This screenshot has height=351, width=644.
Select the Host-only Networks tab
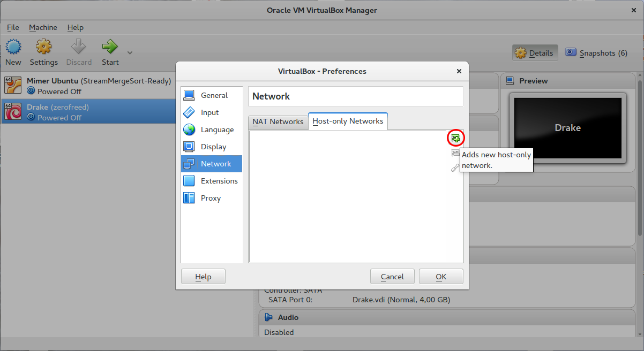[348, 121]
